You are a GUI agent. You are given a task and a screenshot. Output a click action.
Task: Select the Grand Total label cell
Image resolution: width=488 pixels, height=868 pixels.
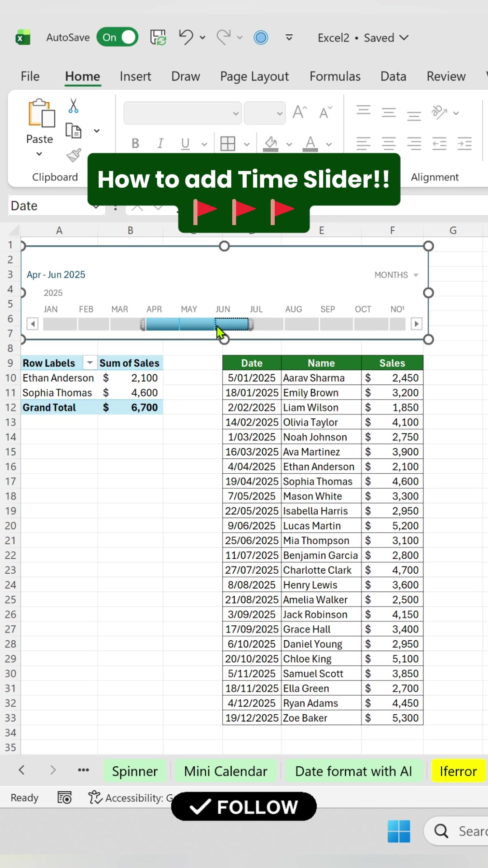point(59,407)
